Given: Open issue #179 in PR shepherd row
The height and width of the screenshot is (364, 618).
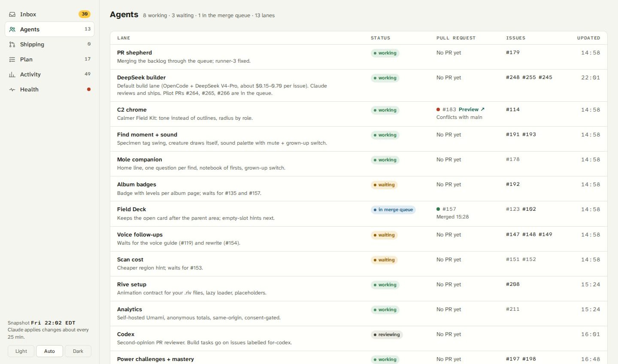Looking at the screenshot, I should 513,52.
